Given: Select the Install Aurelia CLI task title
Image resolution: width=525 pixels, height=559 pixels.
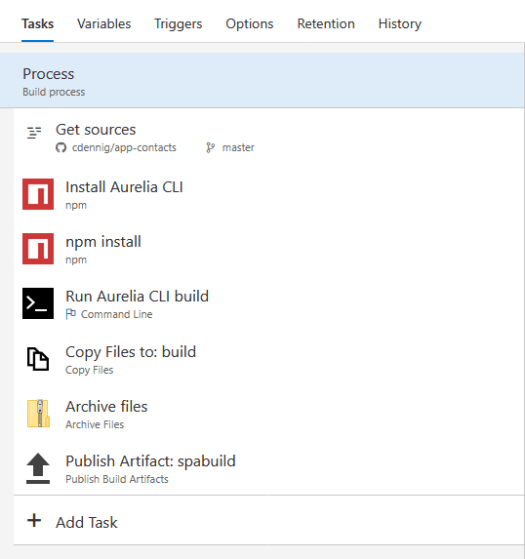Looking at the screenshot, I should click(x=124, y=187).
